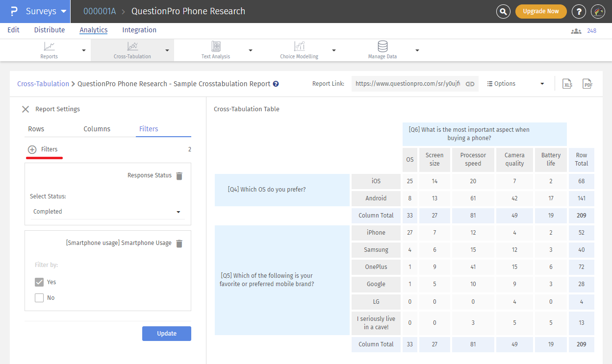Close the Report Settings panel

point(25,109)
